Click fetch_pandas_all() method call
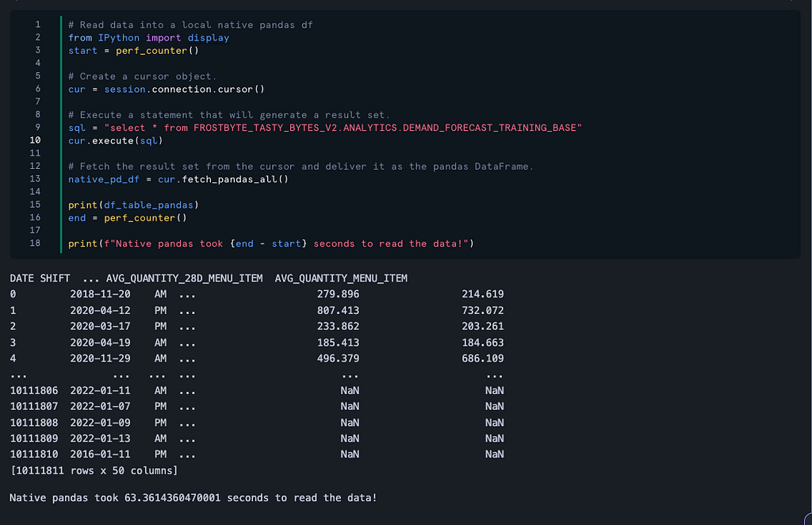812x525 pixels. coord(235,179)
